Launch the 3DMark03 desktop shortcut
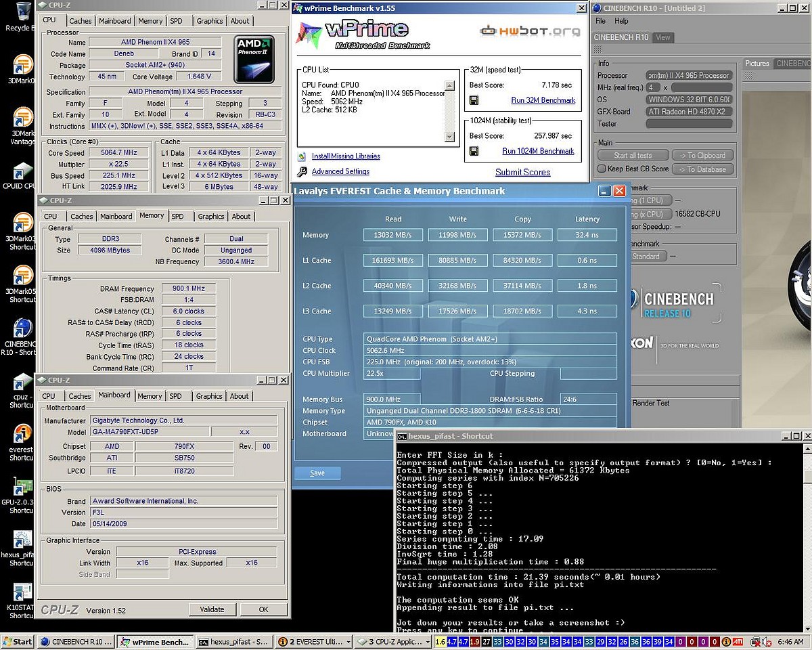The image size is (812, 650). coord(23,223)
